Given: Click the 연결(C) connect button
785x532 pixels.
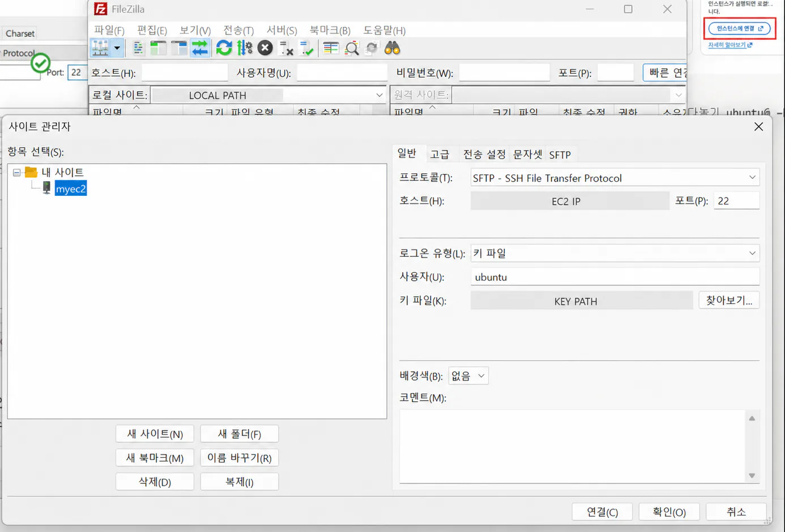Looking at the screenshot, I should click(x=602, y=512).
